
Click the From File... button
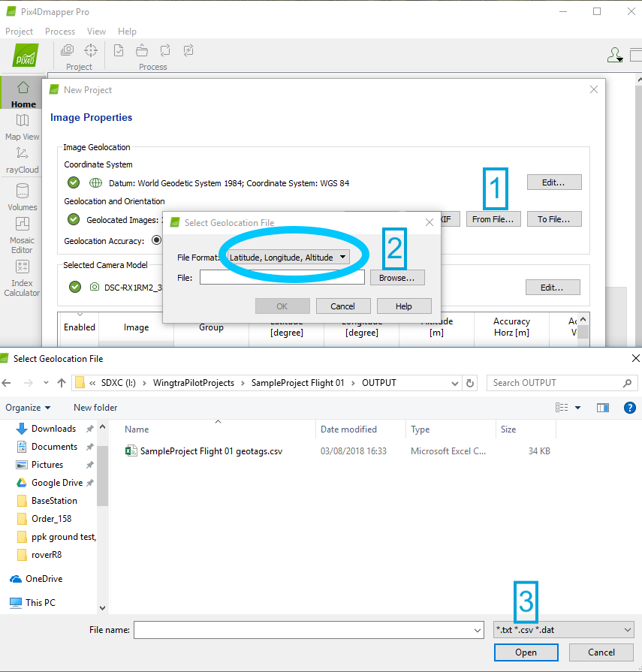point(493,219)
